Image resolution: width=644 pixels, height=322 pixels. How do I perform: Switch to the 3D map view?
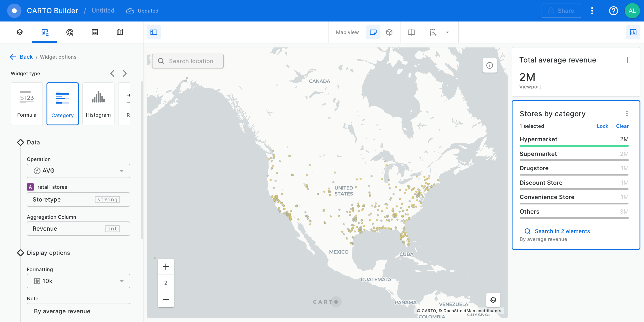click(389, 32)
